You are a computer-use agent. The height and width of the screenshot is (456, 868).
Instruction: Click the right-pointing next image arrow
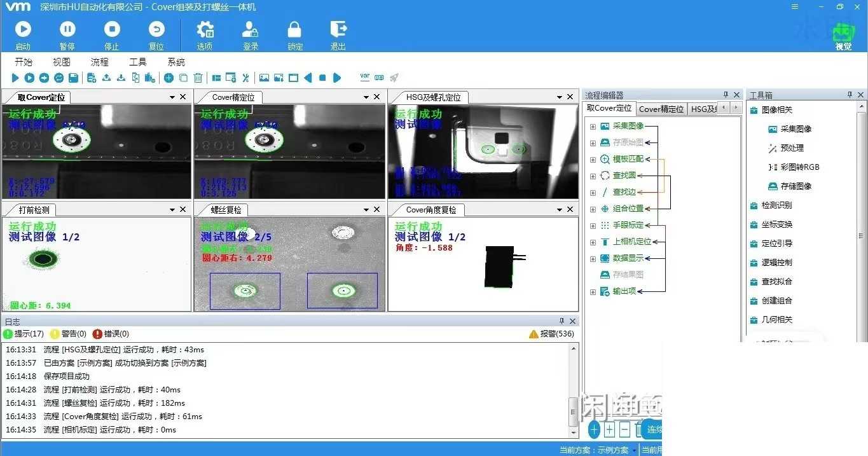click(337, 78)
